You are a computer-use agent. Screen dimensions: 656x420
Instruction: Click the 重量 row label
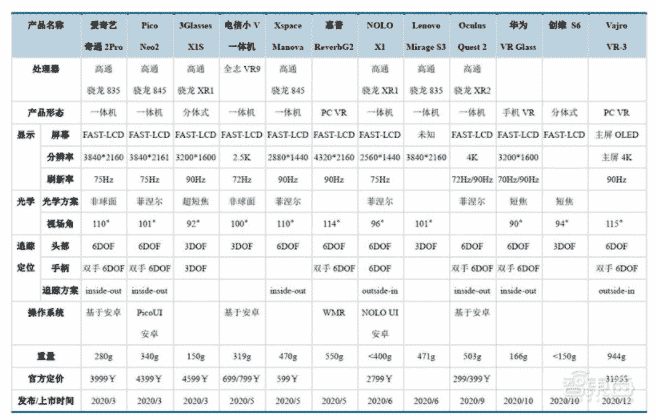click(x=46, y=356)
